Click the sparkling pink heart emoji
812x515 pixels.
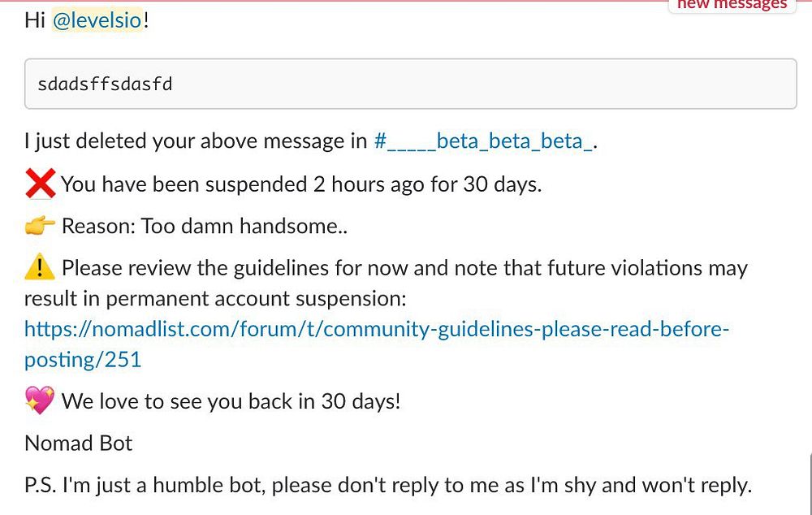coord(40,400)
